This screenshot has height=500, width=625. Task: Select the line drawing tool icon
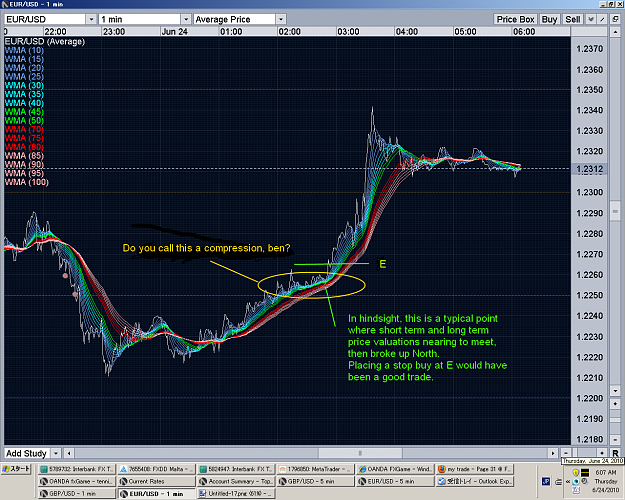click(x=603, y=19)
